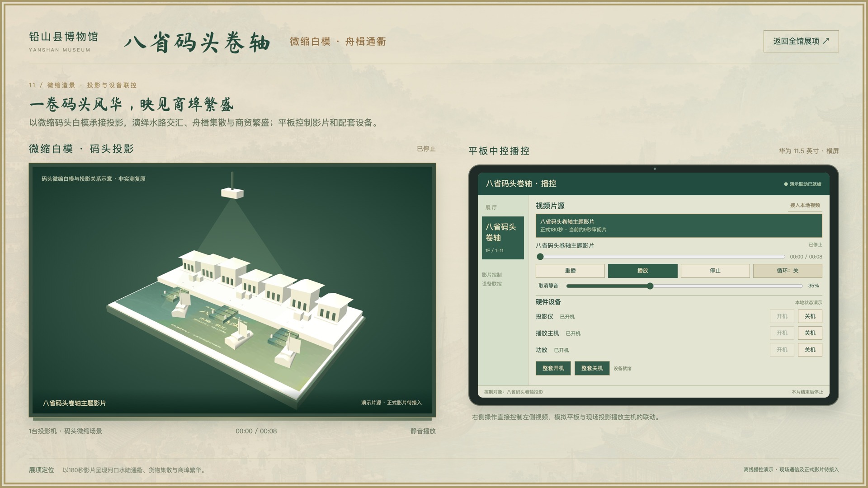Screen dimensions: 868x488
Task: Select 八省码头卷轴 hall card in sidebar
Action: tap(503, 238)
